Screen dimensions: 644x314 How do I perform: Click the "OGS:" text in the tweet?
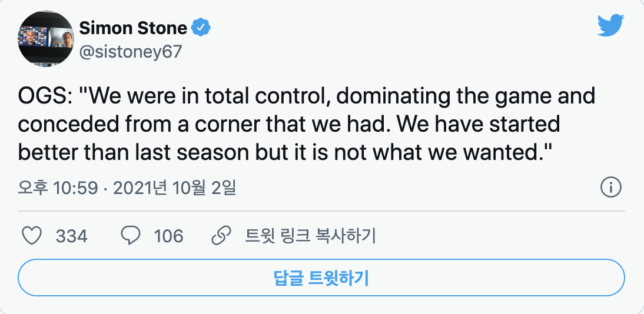point(45,95)
